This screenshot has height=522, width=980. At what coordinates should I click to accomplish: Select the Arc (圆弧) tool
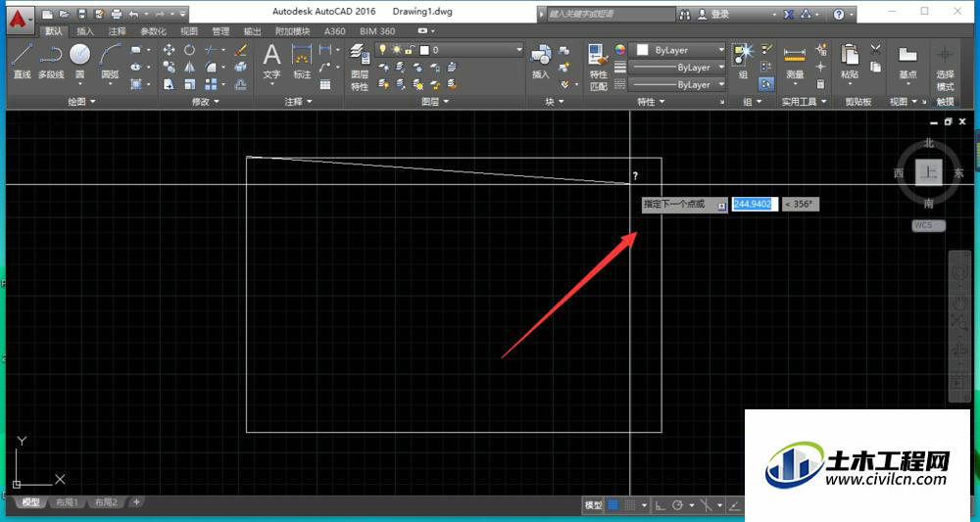tap(110, 61)
